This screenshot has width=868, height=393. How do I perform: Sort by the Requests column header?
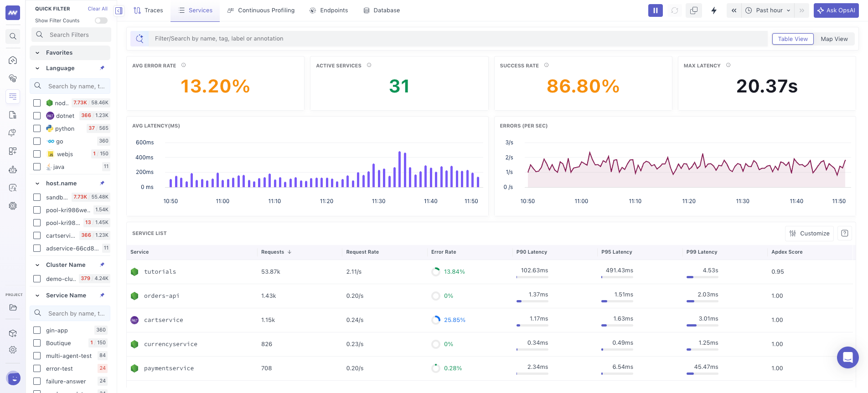click(276, 252)
